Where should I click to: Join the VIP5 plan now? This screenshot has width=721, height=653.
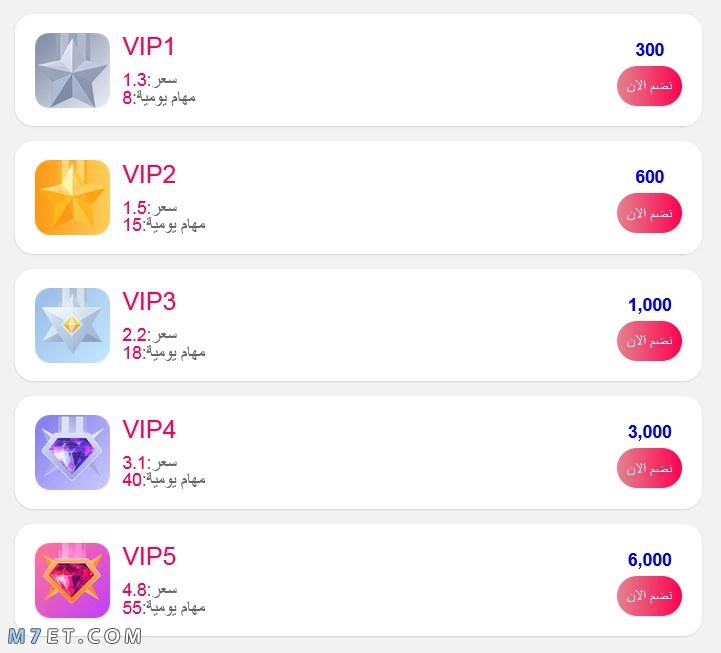(649, 596)
